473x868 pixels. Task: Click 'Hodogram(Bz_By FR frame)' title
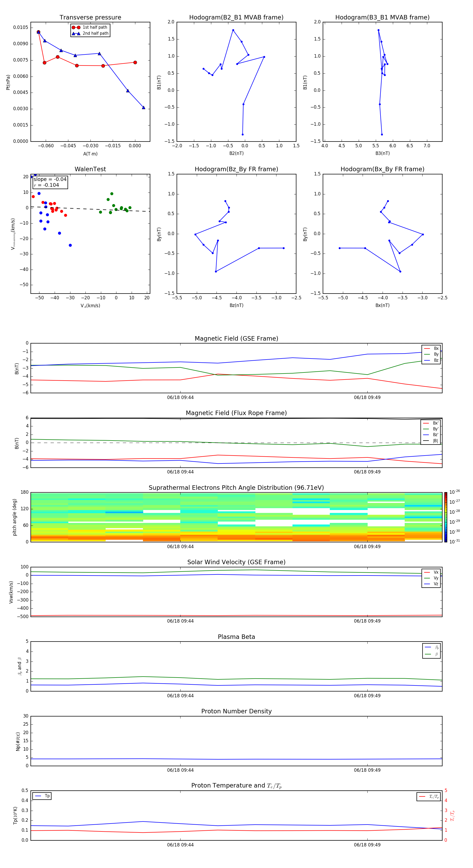236,169
